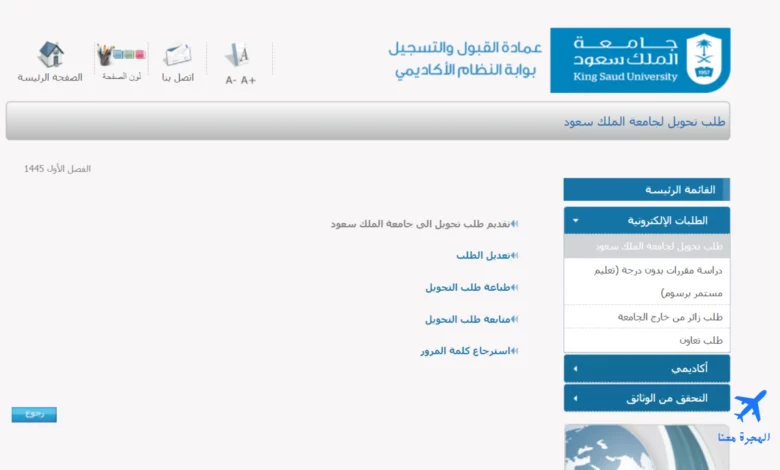Click الصفحة الرئيسة home label
The height and width of the screenshot is (470, 780).
coord(50,78)
